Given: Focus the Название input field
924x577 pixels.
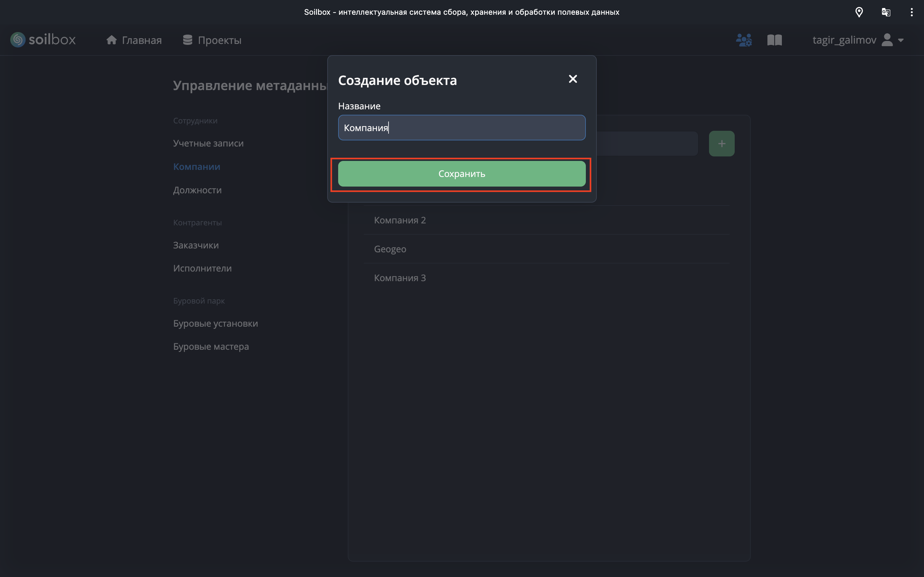Looking at the screenshot, I should point(462,128).
